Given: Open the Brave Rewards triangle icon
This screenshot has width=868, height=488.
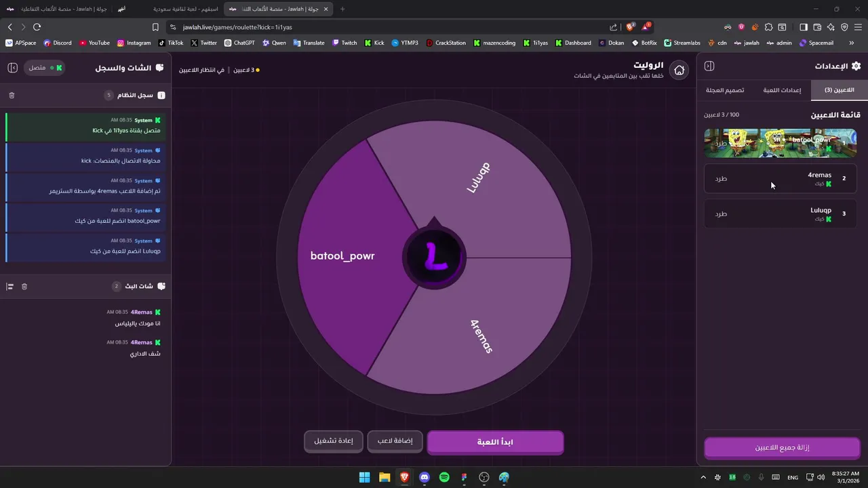Looking at the screenshot, I should click(x=646, y=27).
